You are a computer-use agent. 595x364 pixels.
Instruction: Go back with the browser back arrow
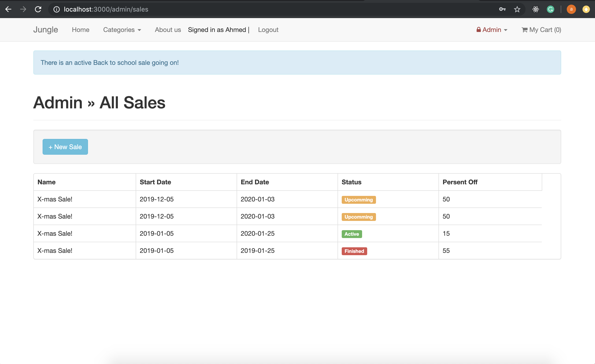(x=9, y=9)
